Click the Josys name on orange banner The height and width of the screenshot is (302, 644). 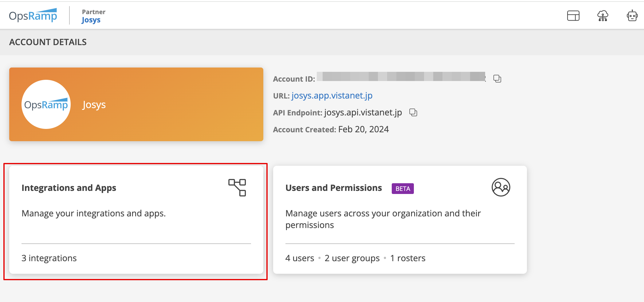94,105
